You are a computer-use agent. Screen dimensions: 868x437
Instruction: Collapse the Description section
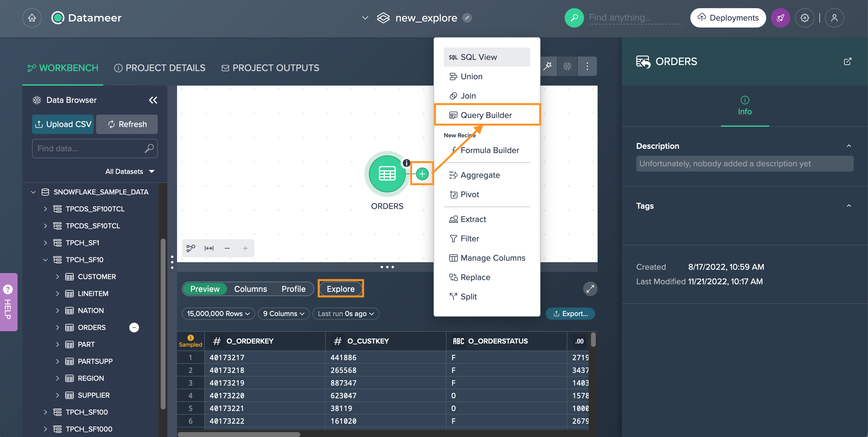pos(849,146)
